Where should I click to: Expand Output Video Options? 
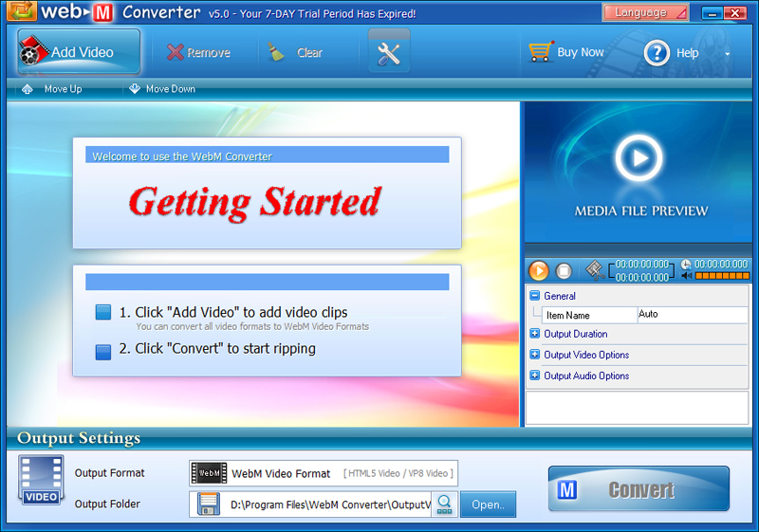pos(535,355)
